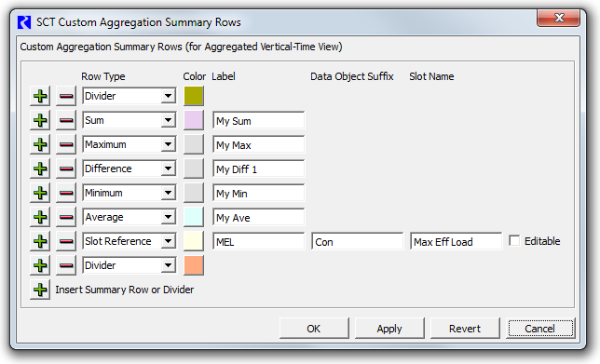
Task: Open the Row Type dropdown for olive Divider
Action: point(168,96)
